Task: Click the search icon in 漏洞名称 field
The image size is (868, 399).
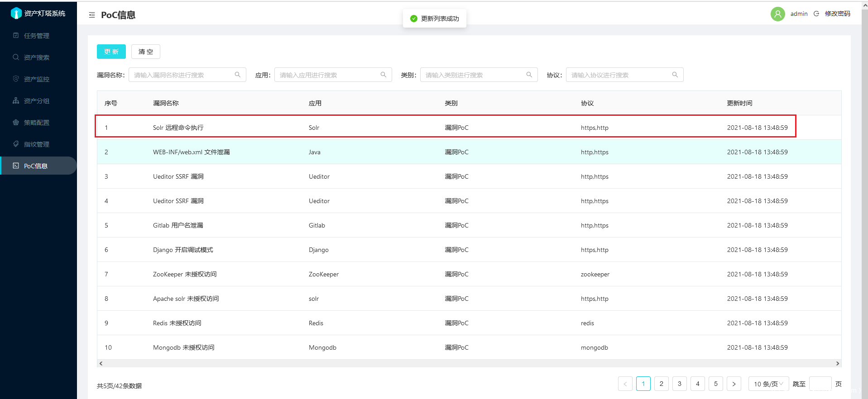Action: [237, 75]
